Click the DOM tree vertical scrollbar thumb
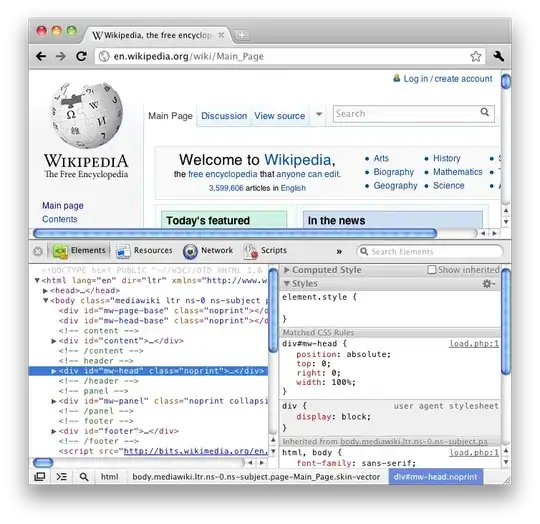Image resolution: width=540 pixels, height=524 pixels. click(273, 310)
